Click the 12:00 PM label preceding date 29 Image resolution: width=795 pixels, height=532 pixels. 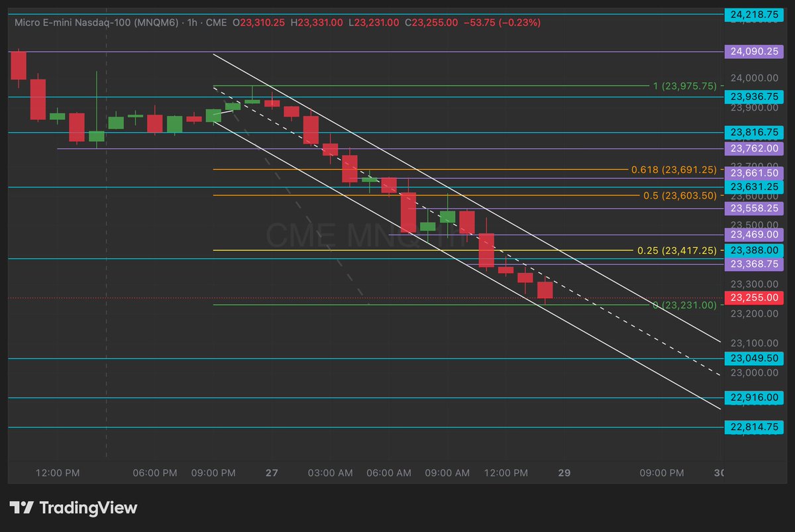(506, 473)
